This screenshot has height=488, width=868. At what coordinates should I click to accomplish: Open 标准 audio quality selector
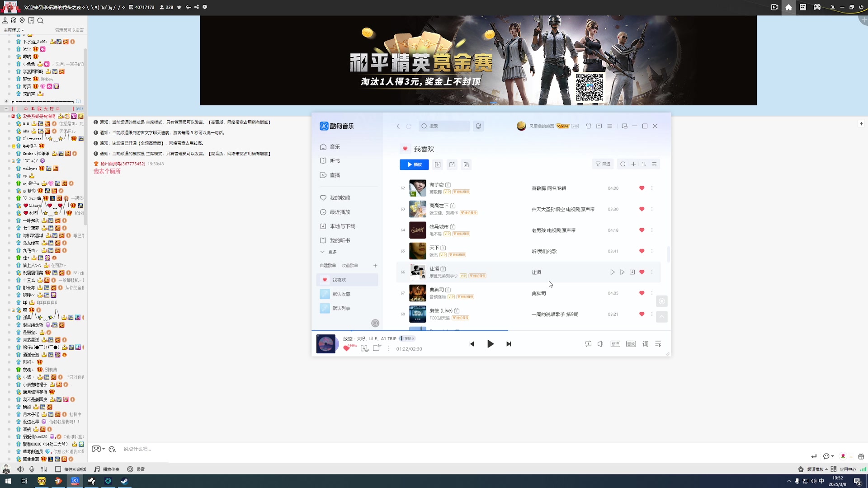pos(615,344)
